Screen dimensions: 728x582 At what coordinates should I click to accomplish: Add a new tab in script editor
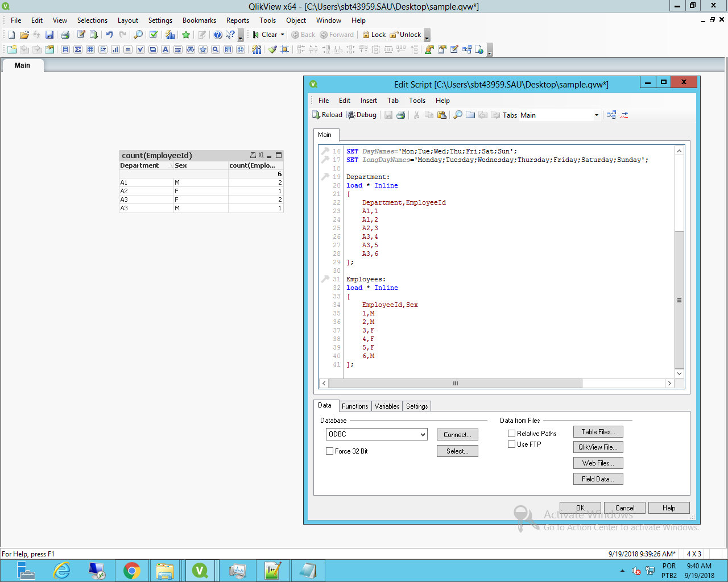(470, 115)
